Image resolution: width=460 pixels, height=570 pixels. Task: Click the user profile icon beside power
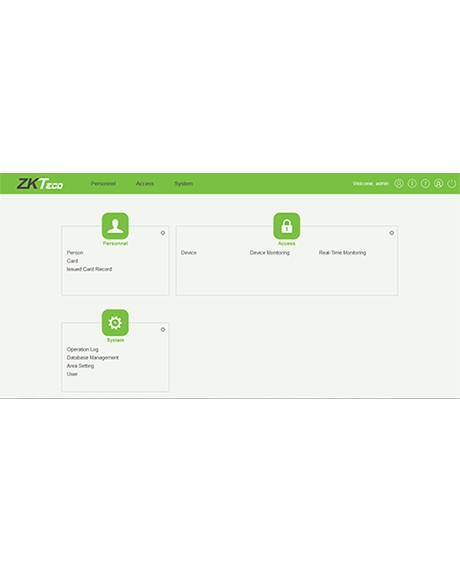pos(439,184)
